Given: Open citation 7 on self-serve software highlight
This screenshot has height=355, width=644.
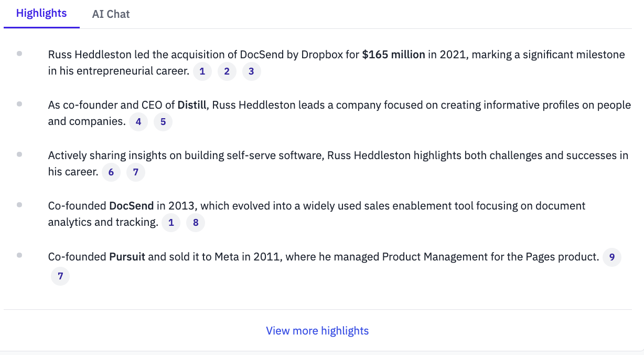Looking at the screenshot, I should click(136, 172).
